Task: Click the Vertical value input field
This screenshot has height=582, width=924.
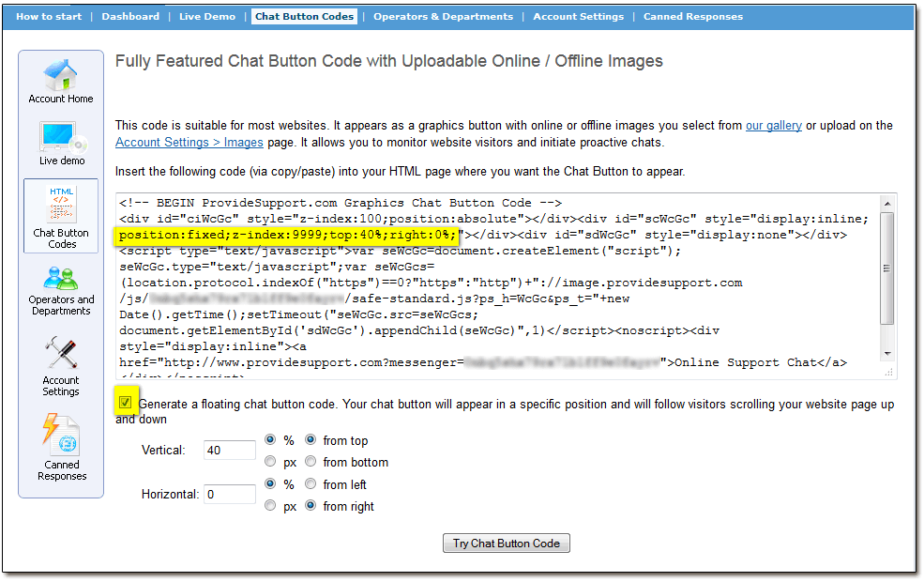Action: tap(229, 450)
